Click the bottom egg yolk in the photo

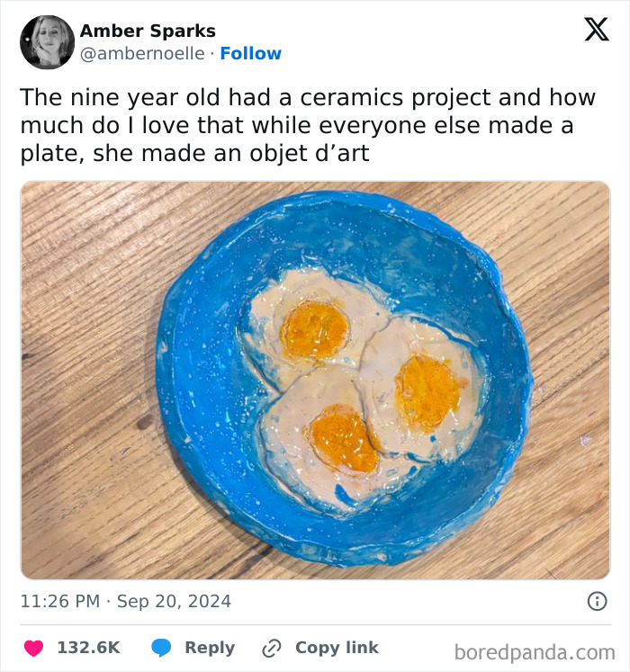click(342, 438)
